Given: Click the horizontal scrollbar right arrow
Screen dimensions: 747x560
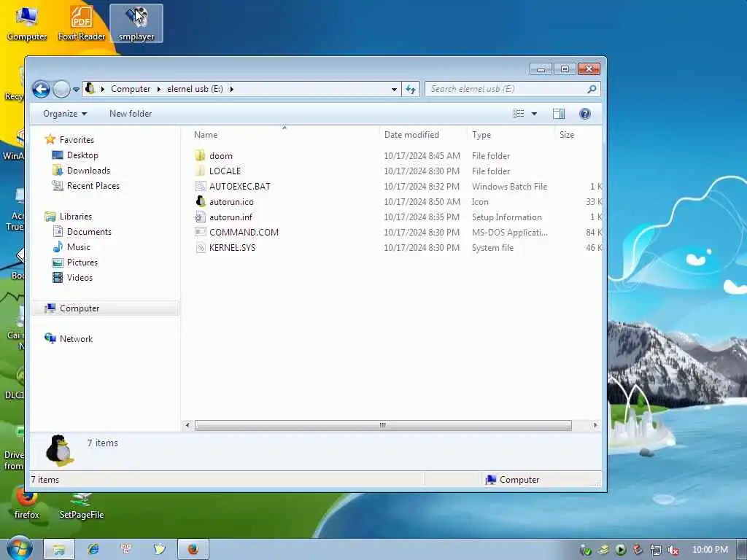Looking at the screenshot, I should (595, 425).
